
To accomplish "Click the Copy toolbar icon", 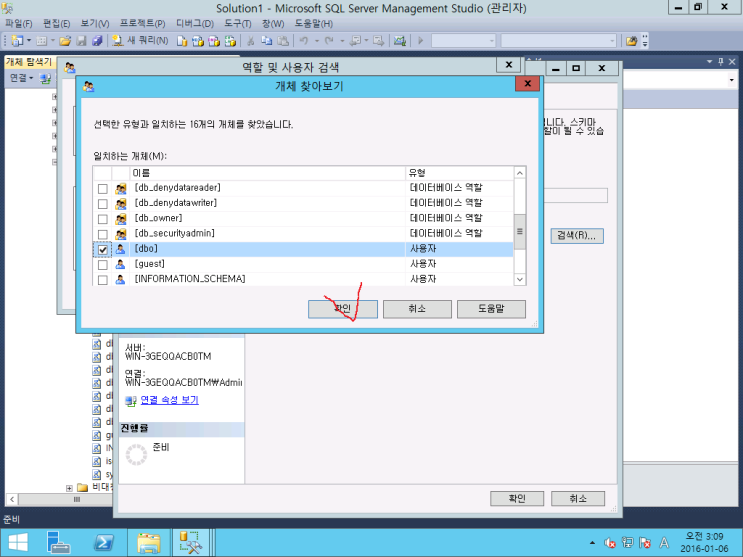I will 267,41.
